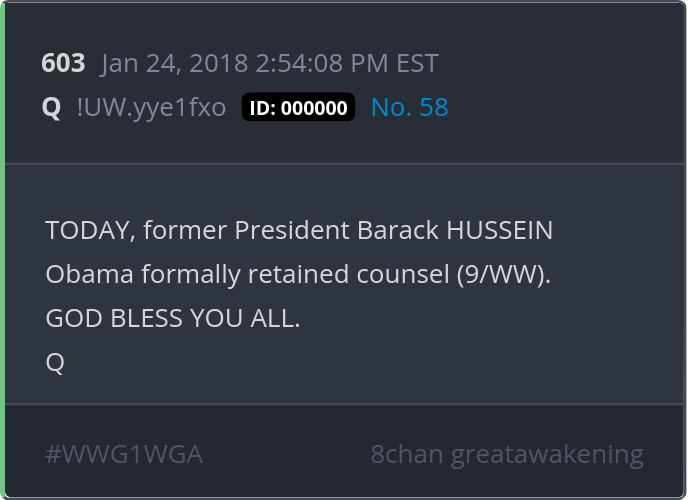The image size is (688, 500).
Task: Click the #WWG1WGA hashtag
Action: tap(124, 455)
